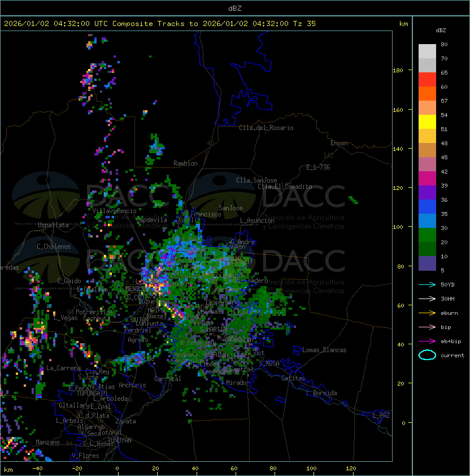Click the '120' km tick on bottom axis

click(x=351, y=469)
